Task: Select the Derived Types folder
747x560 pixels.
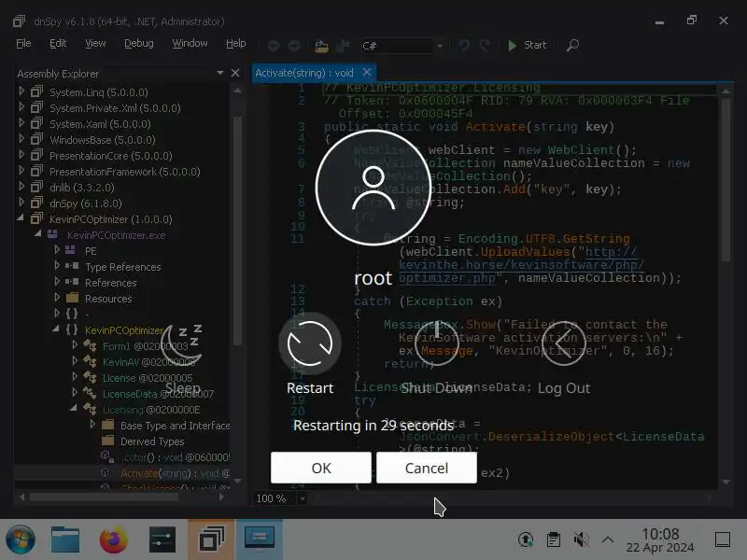Action: click(152, 441)
